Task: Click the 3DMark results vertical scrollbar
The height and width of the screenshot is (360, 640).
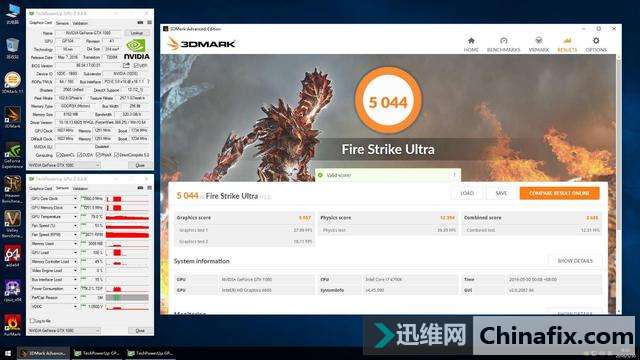Action: (618, 184)
